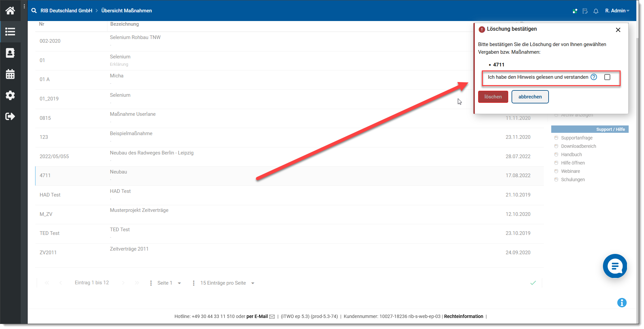Click the home icon in sidebar
Screen dimensions: 644x329
pyautogui.click(x=10, y=11)
